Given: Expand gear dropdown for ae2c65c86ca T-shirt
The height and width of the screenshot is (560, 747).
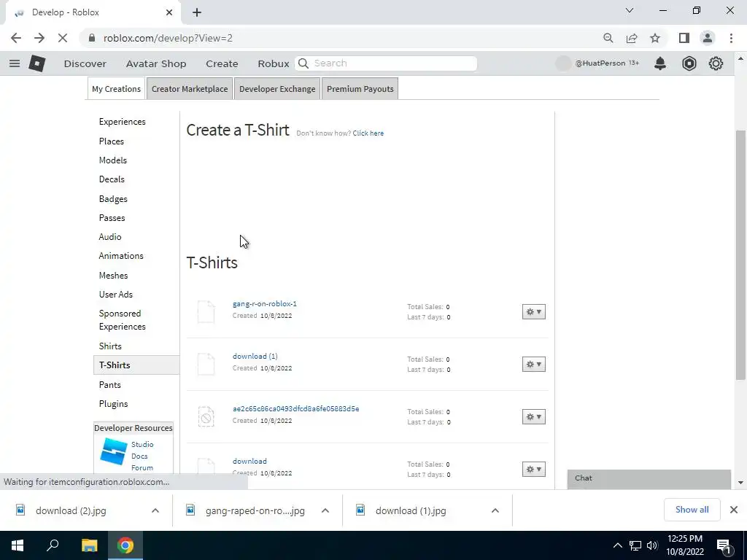Looking at the screenshot, I should [533, 416].
